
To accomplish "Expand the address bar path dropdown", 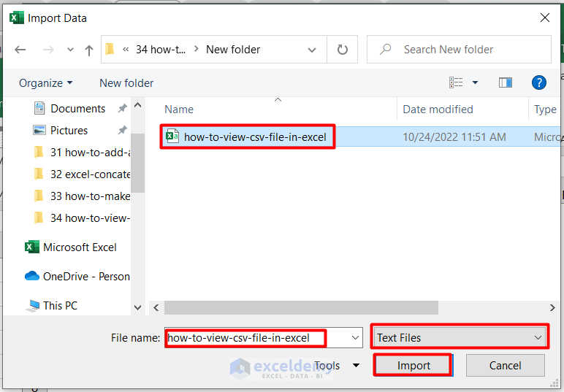I will [x=312, y=50].
